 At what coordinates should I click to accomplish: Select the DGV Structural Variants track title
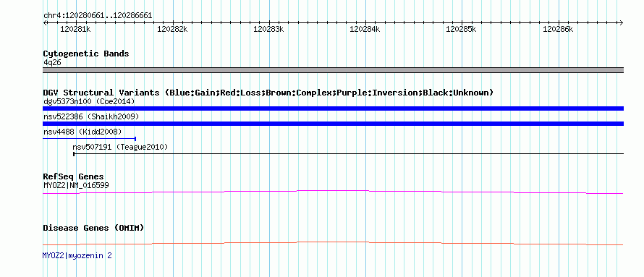(x=268, y=93)
